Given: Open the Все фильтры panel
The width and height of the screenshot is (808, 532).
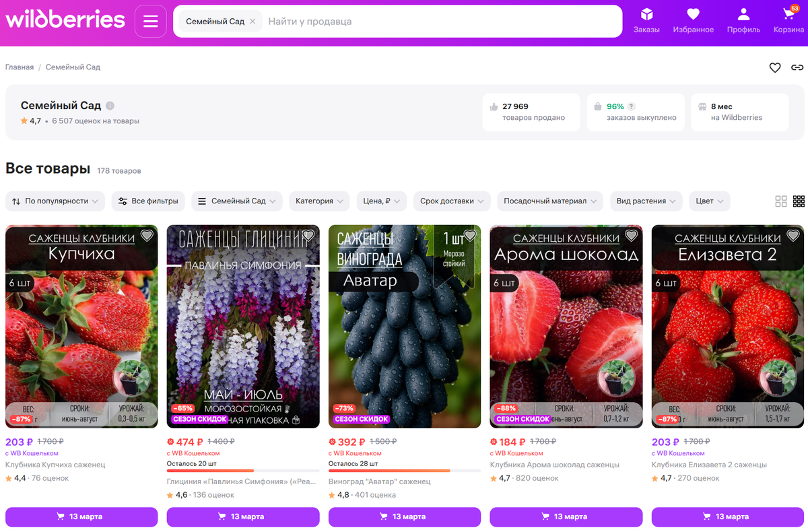Looking at the screenshot, I should (x=148, y=201).
